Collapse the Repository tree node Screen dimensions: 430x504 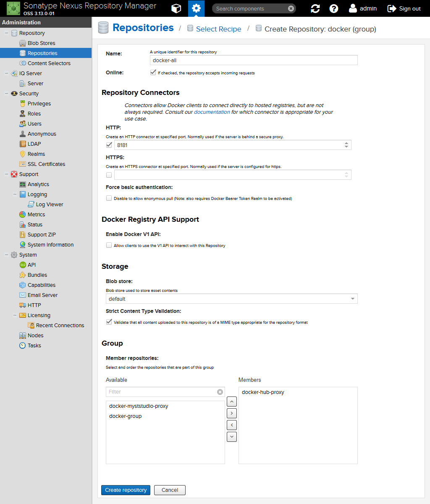point(6,33)
